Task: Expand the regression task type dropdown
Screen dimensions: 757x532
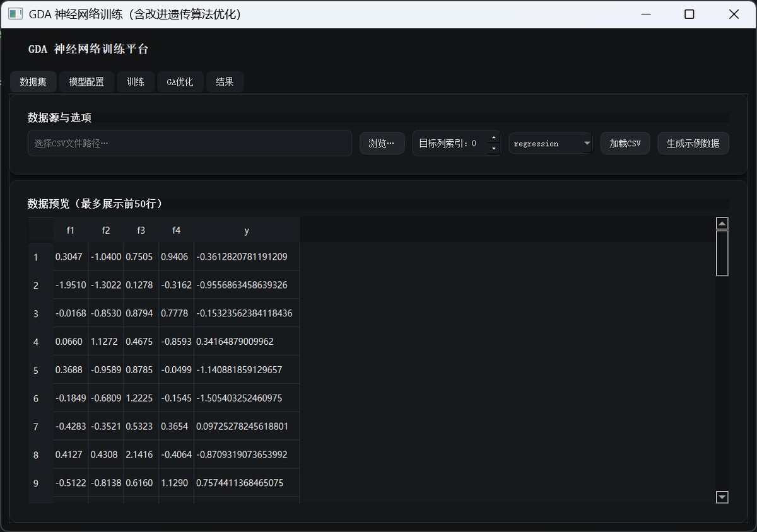Action: coord(550,144)
